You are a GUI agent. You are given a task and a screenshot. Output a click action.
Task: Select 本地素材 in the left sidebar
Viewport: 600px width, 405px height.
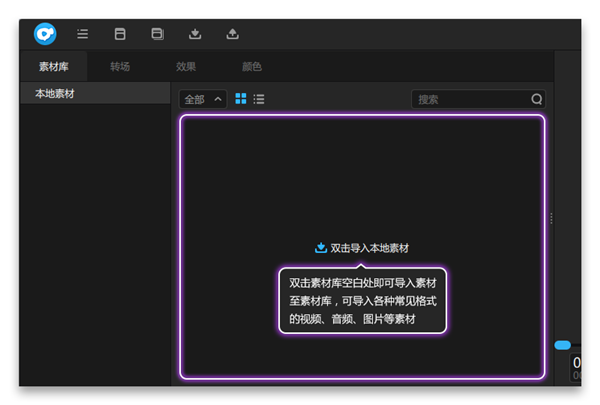(55, 94)
